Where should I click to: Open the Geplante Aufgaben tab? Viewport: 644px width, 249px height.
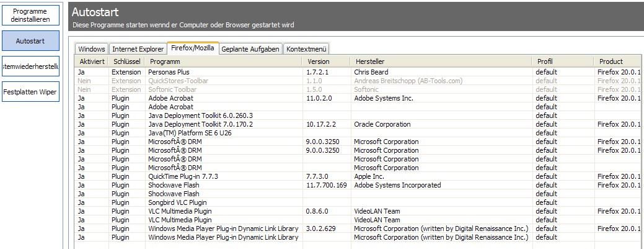[250, 49]
